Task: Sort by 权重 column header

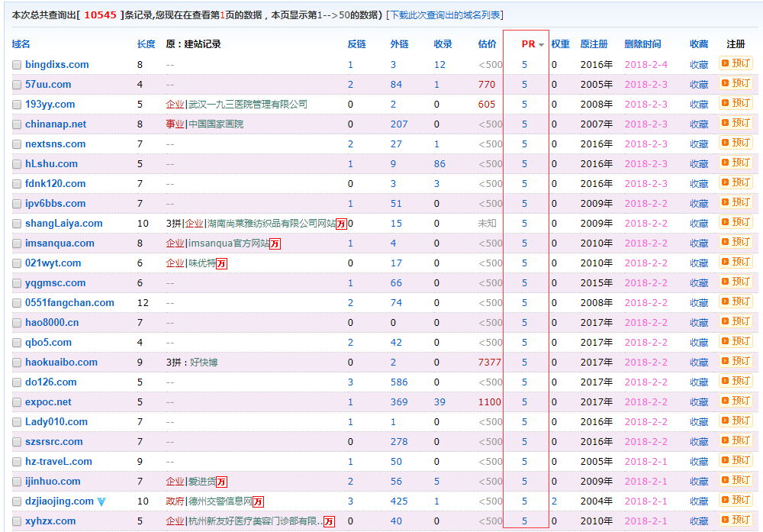Action: 561,44
